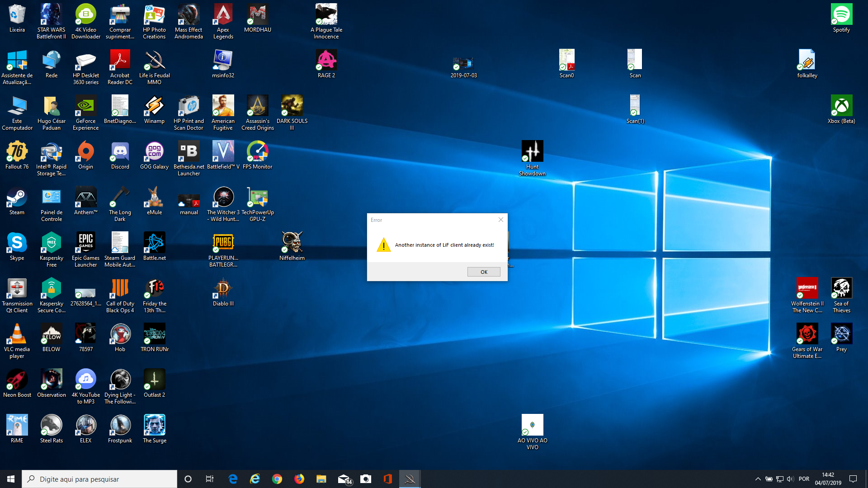Select the STAR WARS Battlefront II shortcut
The width and height of the screenshot is (868, 488).
click(x=52, y=22)
